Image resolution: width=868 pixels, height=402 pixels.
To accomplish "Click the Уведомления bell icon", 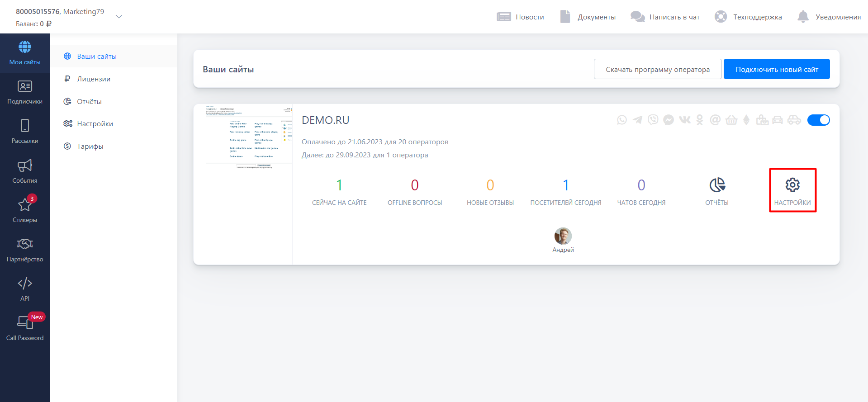I will coord(803,17).
